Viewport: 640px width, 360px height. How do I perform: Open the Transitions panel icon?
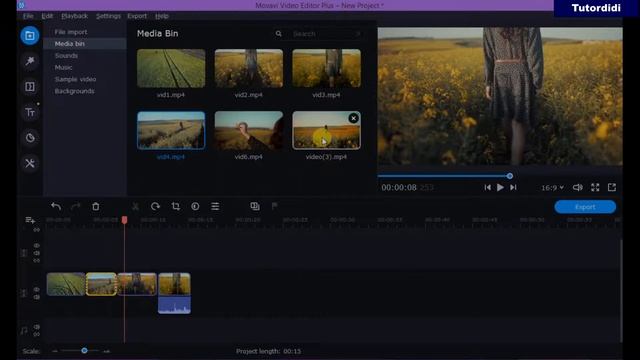point(30,87)
